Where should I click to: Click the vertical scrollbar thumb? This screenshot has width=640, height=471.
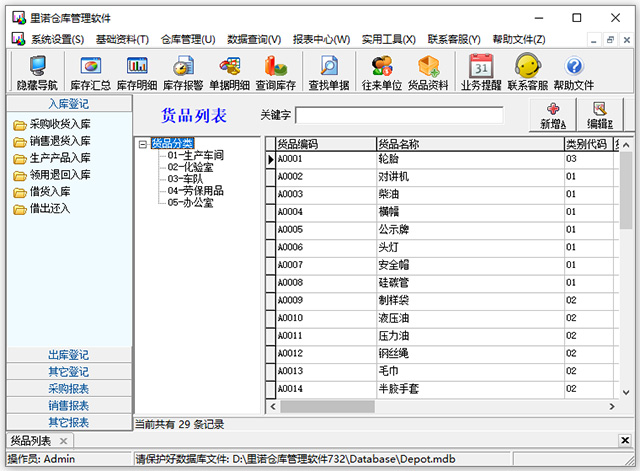(626, 190)
